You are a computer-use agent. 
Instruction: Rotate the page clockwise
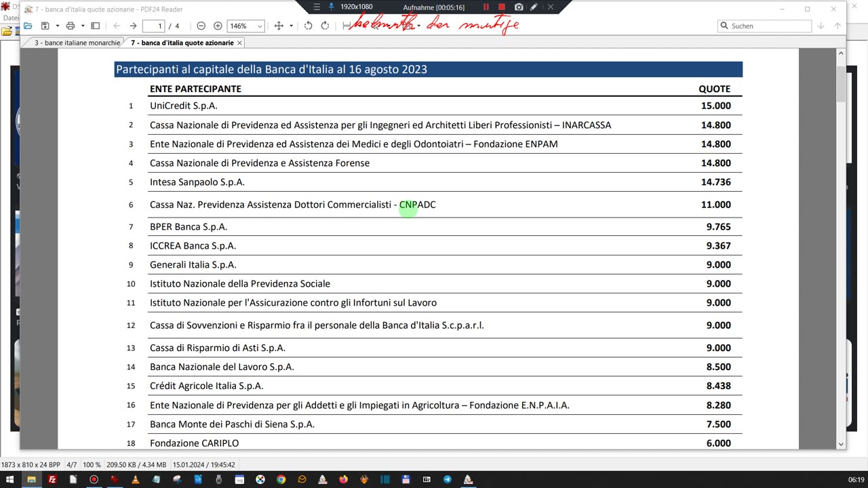click(325, 26)
